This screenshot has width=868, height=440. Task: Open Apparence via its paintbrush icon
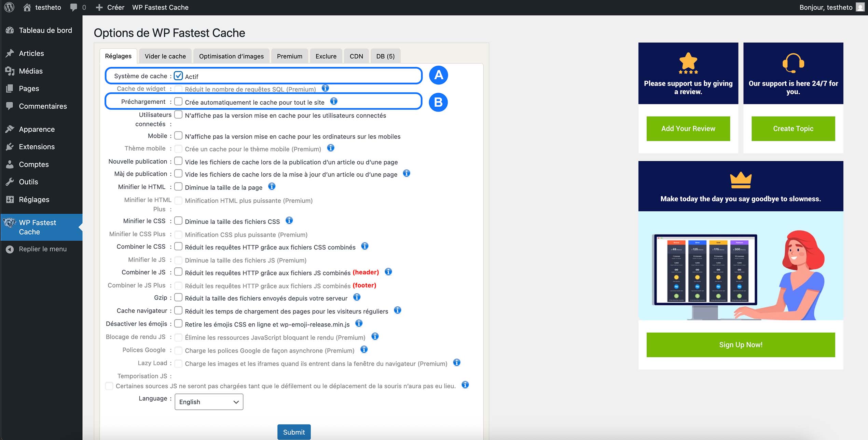coord(10,129)
